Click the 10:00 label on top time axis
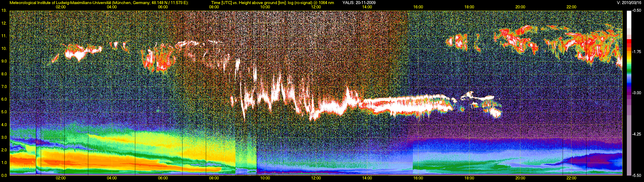This screenshot has width=644, height=182. click(x=265, y=7)
